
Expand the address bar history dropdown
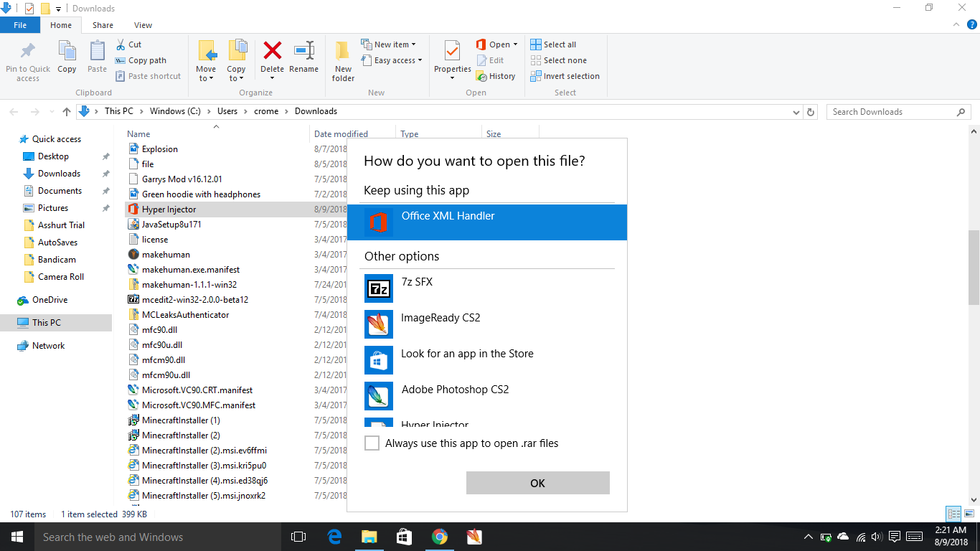point(796,112)
